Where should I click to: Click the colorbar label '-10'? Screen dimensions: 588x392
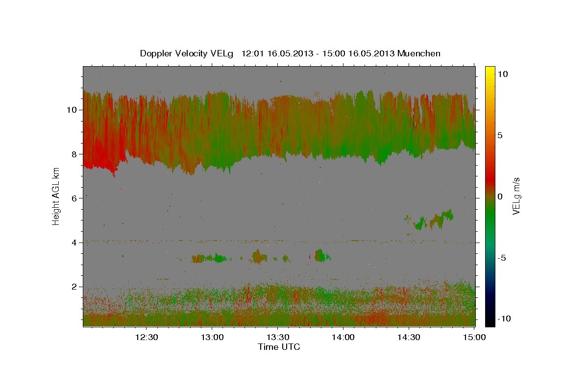click(x=504, y=318)
